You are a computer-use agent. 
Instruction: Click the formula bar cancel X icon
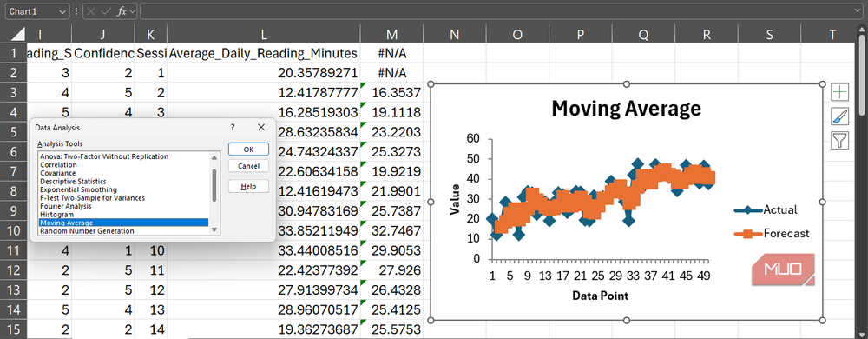91,11
